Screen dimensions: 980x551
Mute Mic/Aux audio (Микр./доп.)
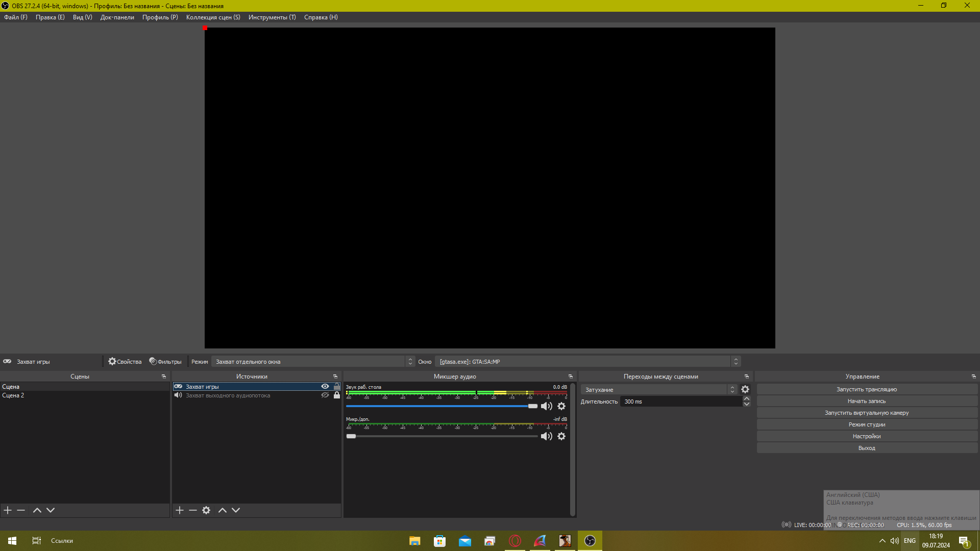pyautogui.click(x=547, y=436)
